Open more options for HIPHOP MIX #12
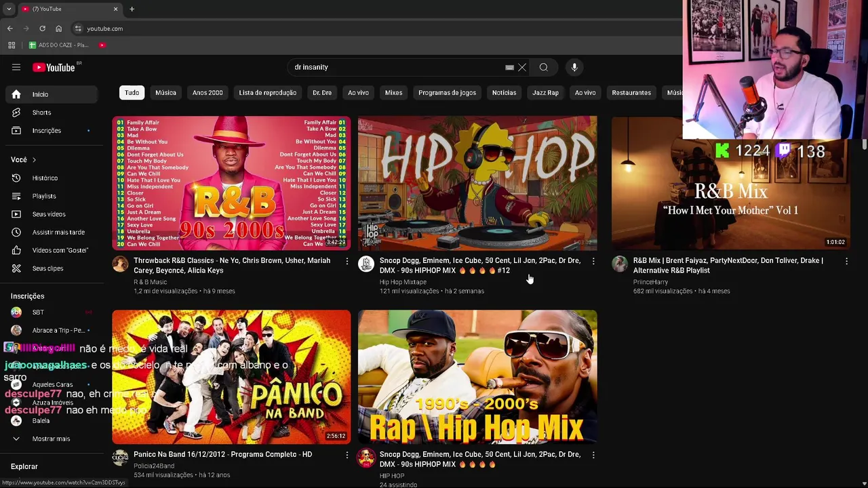Viewport: 868px width, 488px height. pyautogui.click(x=593, y=261)
